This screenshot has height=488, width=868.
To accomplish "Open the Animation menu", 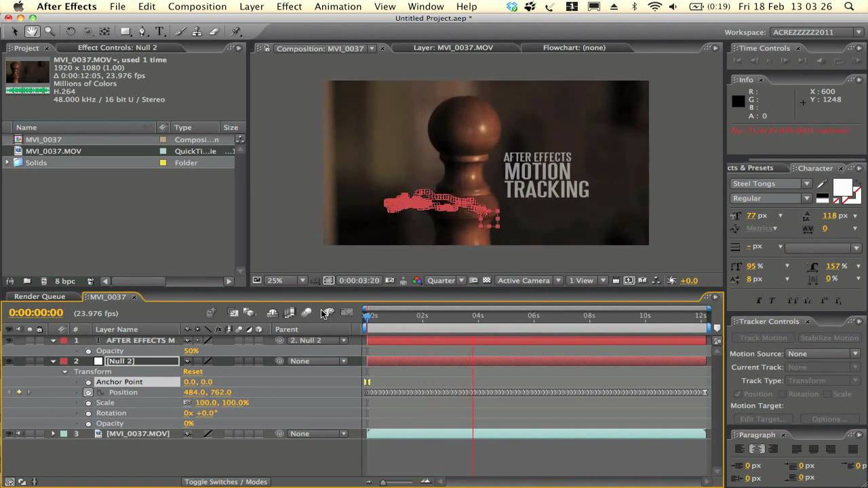I will (338, 7).
